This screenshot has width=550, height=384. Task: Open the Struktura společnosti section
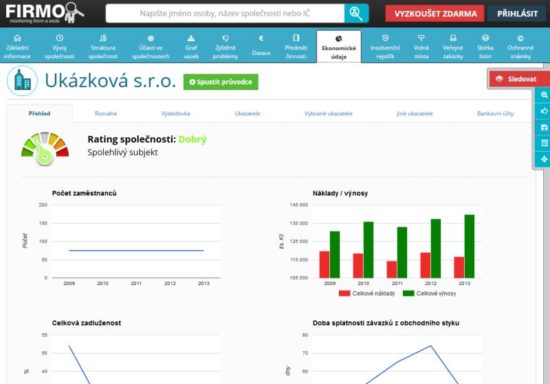coord(103,47)
